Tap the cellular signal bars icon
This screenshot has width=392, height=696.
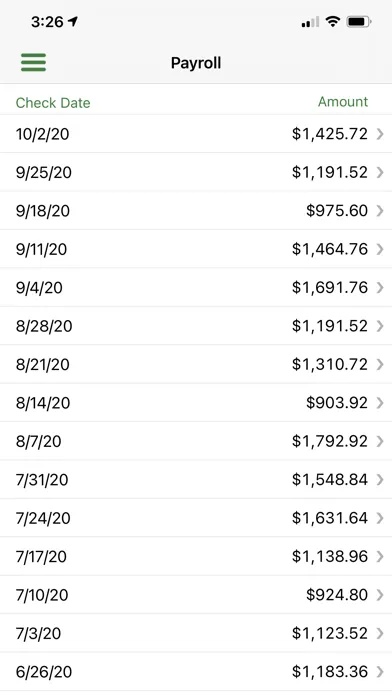point(310,22)
